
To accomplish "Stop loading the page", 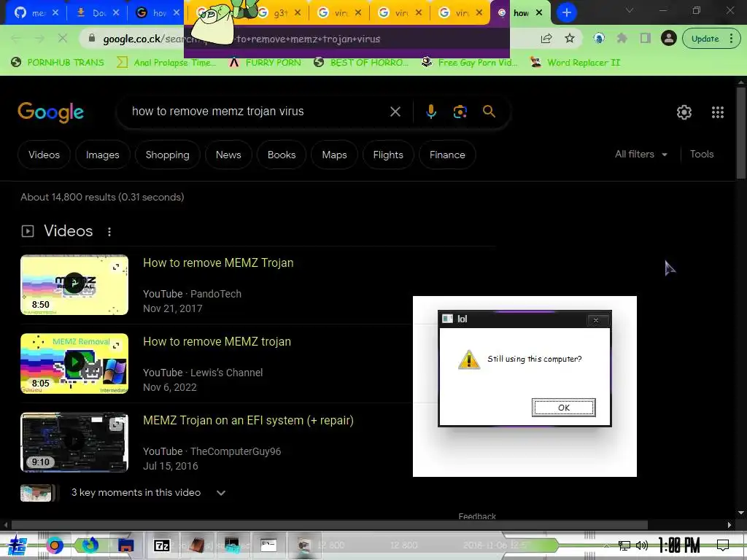I will [63, 38].
